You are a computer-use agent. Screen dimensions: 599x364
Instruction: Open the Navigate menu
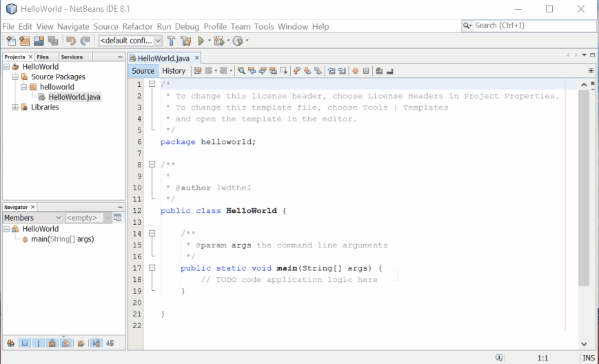[x=73, y=27]
